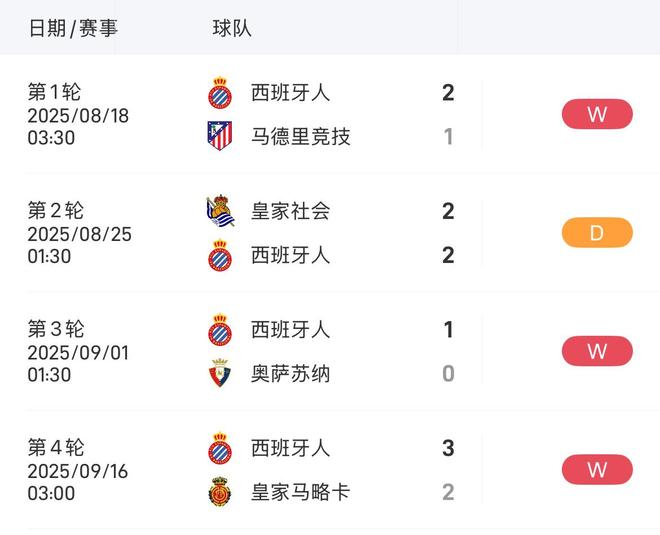Click the Real Sociedad crest
Viewport: 660px width, 535px height.
(x=219, y=211)
